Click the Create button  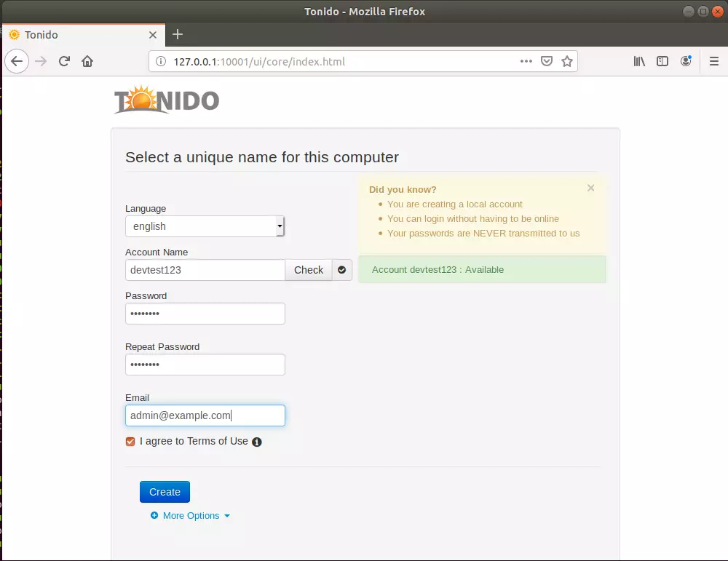coord(165,492)
